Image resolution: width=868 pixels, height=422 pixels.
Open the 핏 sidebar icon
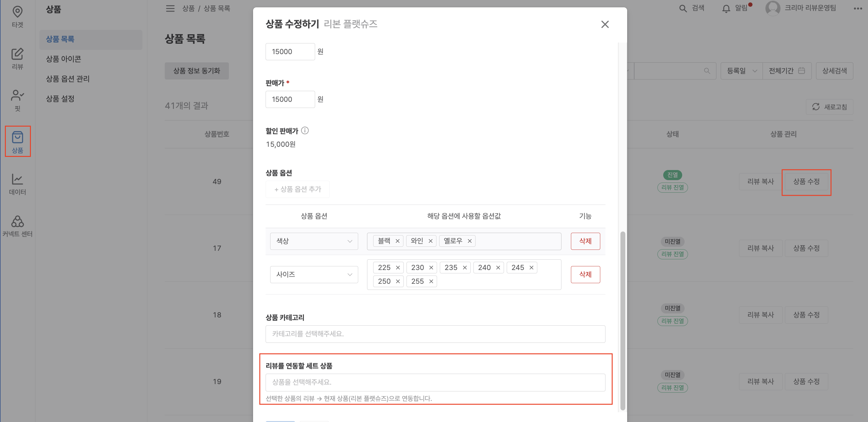click(x=17, y=100)
